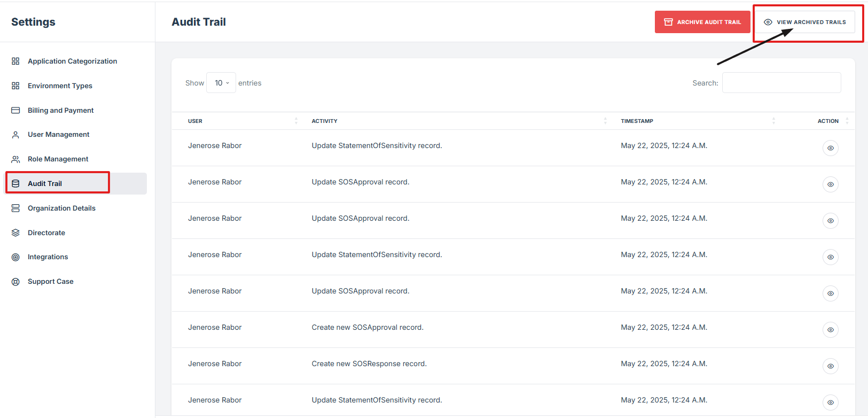Image resolution: width=868 pixels, height=418 pixels.
Task: Click the Integrations target icon
Action: tap(15, 257)
